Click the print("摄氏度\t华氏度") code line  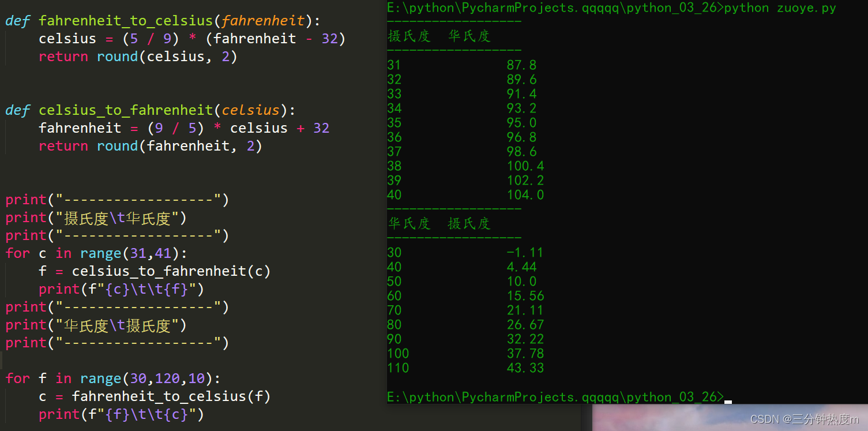tap(96, 218)
